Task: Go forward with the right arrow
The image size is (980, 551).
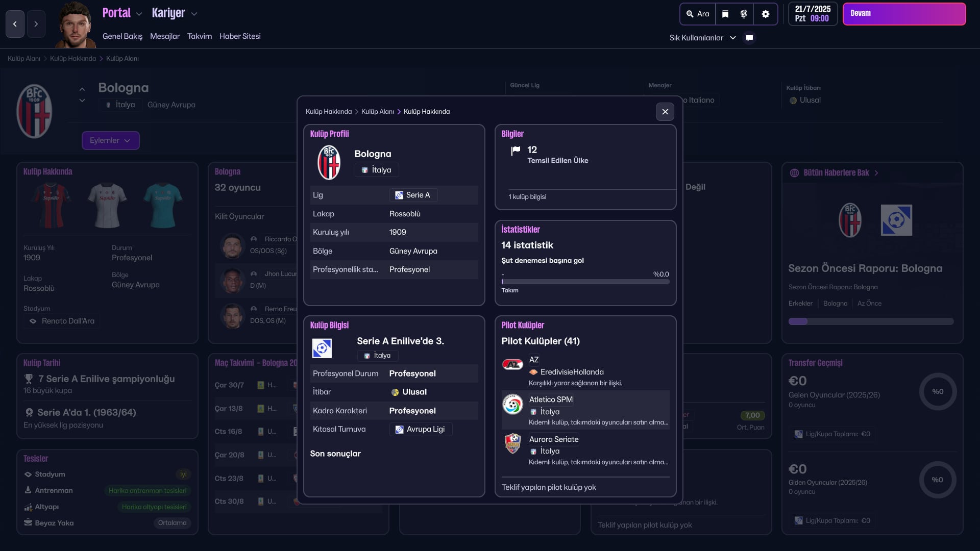Action: [36, 24]
